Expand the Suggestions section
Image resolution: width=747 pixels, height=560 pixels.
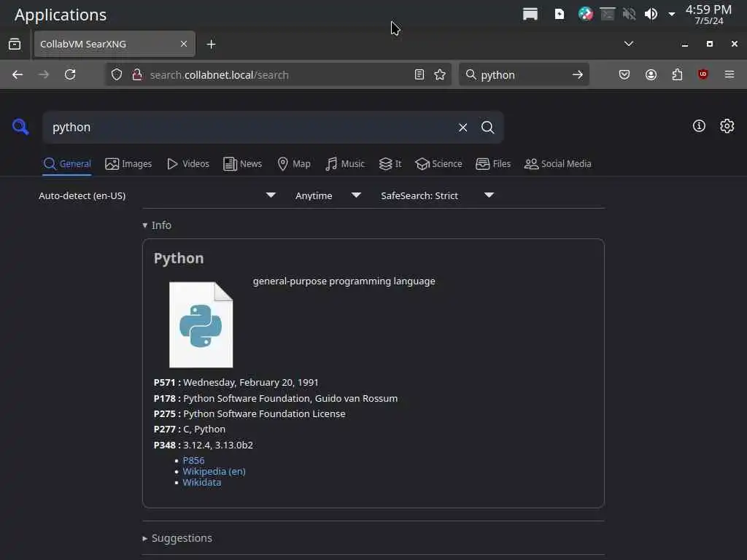click(177, 538)
